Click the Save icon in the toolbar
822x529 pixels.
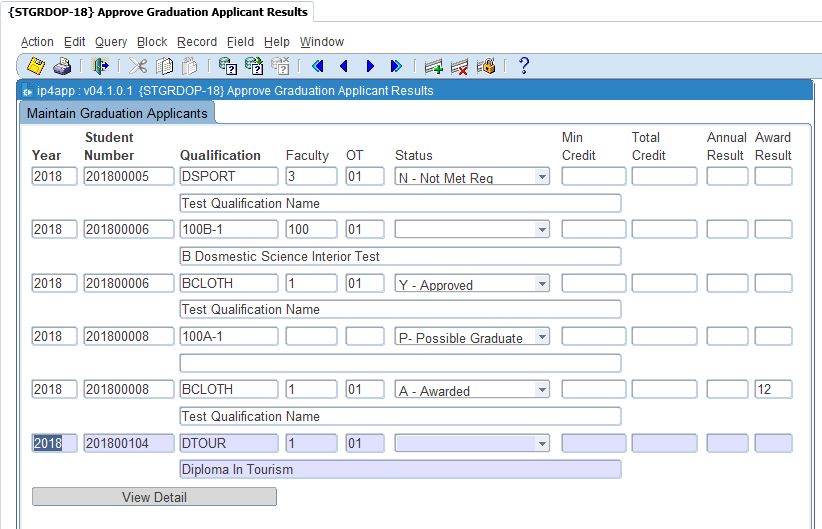36,66
